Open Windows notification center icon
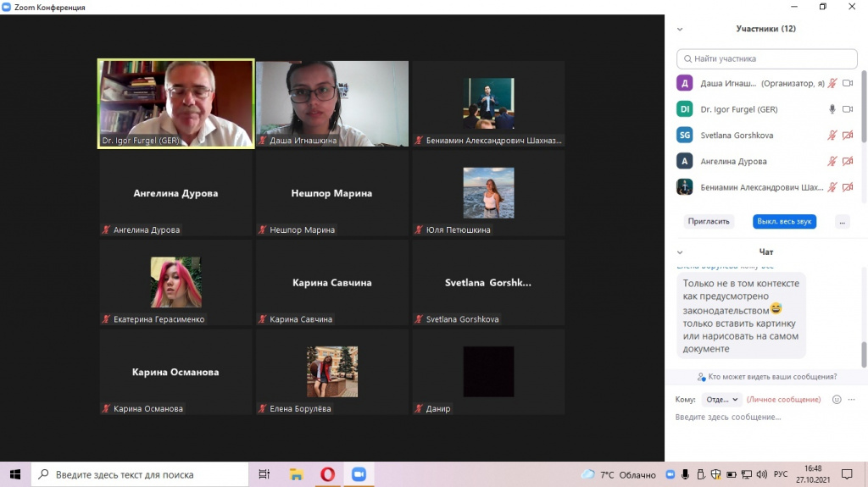Screen dimensions: 868x487 point(847,474)
